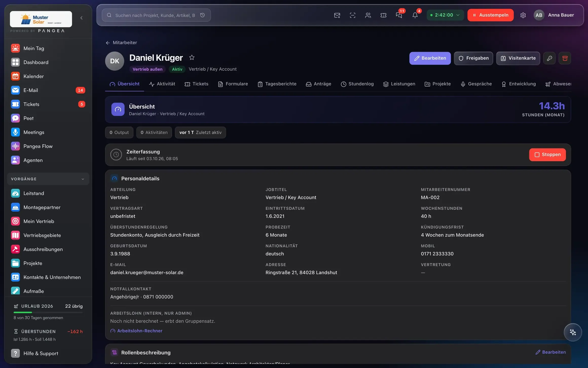Open notifications bell with 4 badge
The width and height of the screenshot is (588, 368).
pyautogui.click(x=415, y=15)
